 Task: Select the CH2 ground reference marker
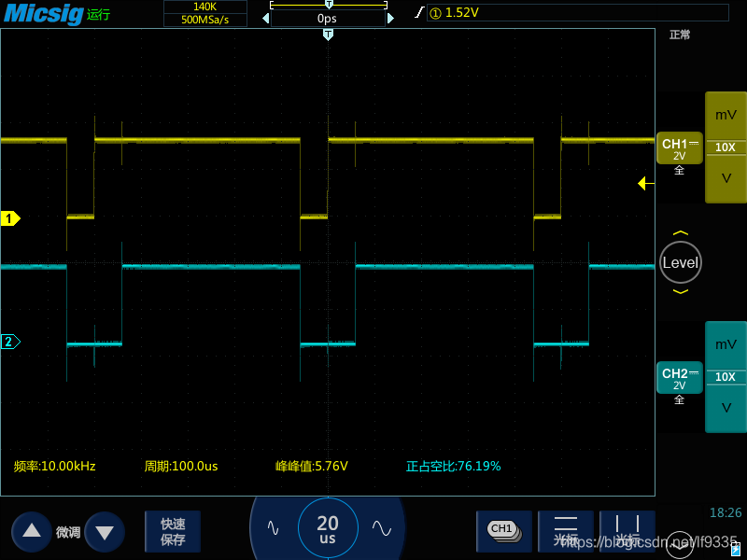[x=10, y=342]
